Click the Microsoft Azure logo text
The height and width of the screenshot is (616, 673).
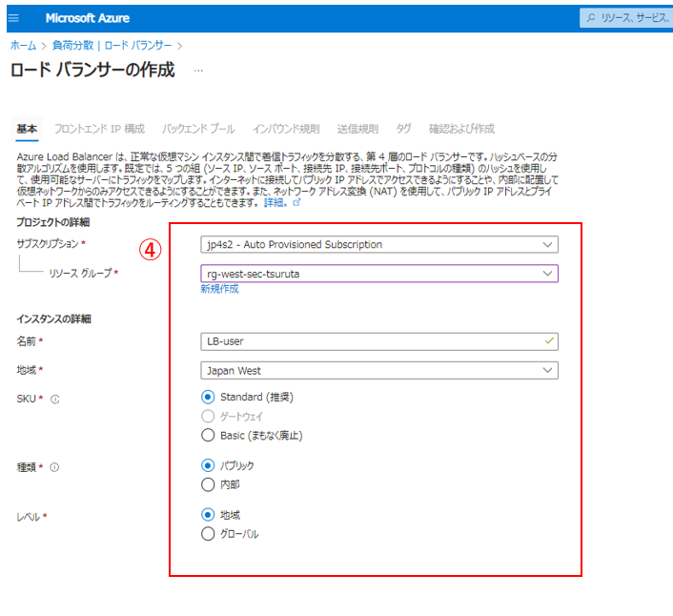tap(88, 18)
